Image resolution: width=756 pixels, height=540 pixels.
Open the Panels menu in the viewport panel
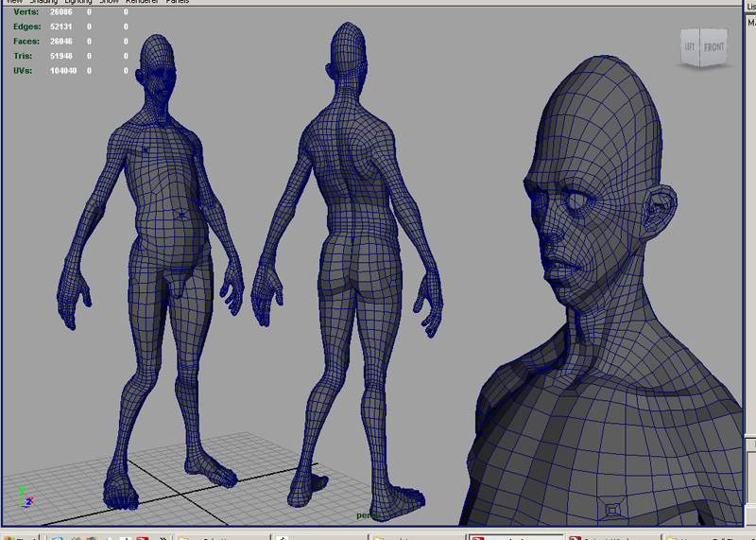click(x=177, y=2)
